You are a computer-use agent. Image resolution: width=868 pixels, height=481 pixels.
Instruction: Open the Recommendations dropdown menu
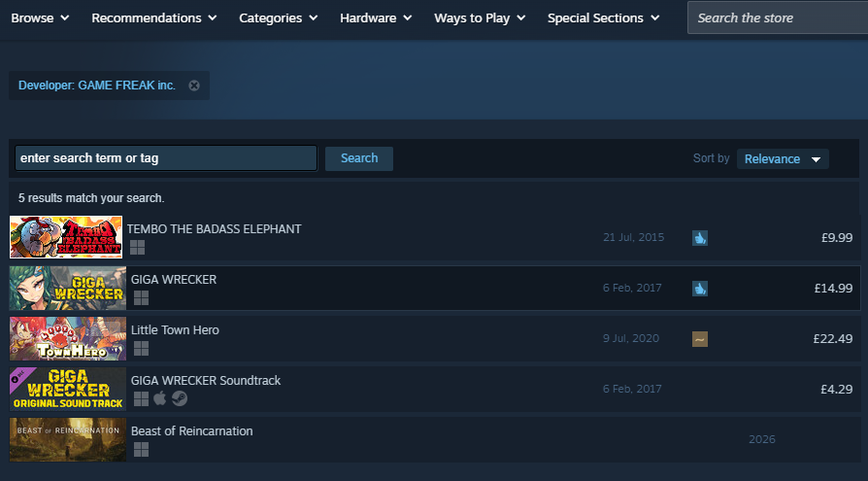154,17
